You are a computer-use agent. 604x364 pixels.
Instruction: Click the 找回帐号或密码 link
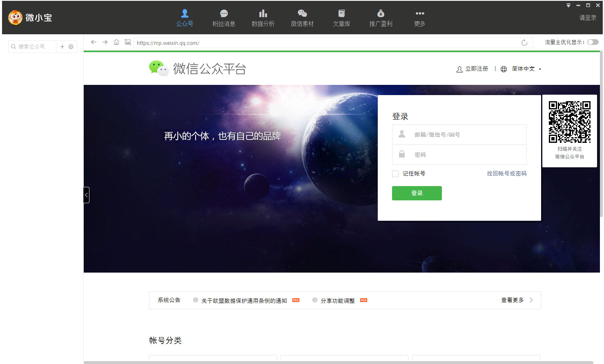tap(506, 174)
